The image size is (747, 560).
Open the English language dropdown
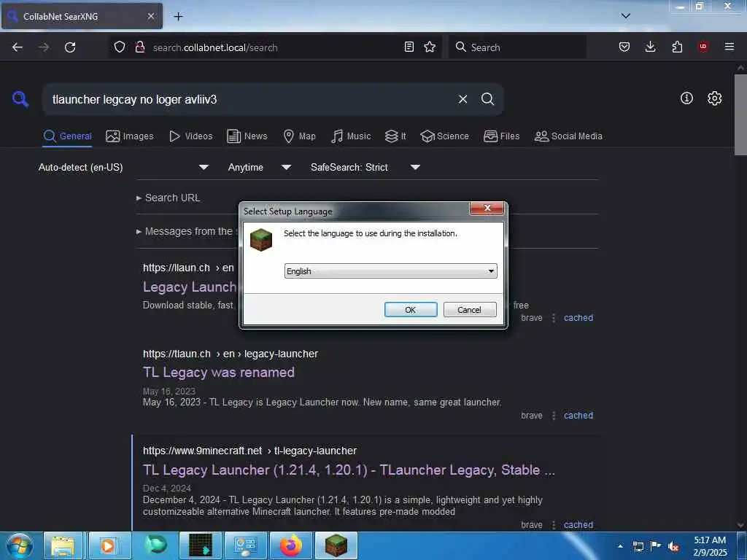(x=390, y=271)
